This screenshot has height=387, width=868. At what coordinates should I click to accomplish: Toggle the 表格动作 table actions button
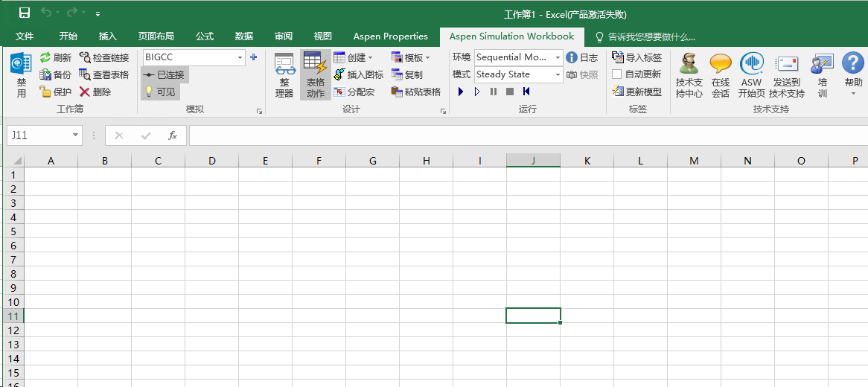coord(316,74)
